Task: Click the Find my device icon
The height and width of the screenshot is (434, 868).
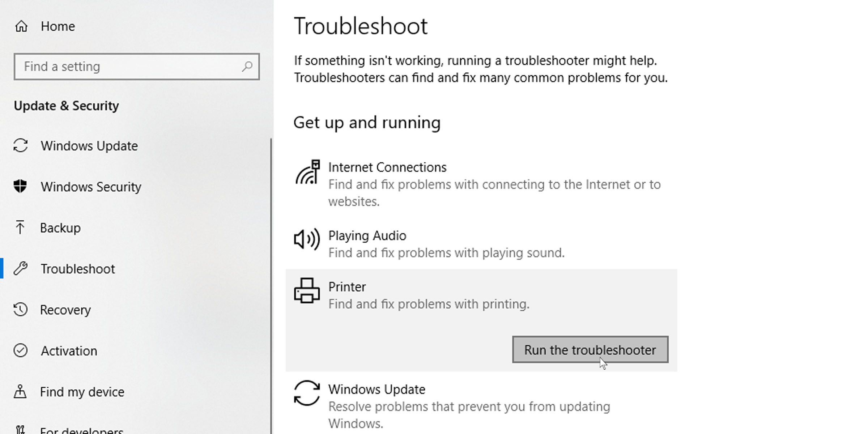Action: point(21,391)
